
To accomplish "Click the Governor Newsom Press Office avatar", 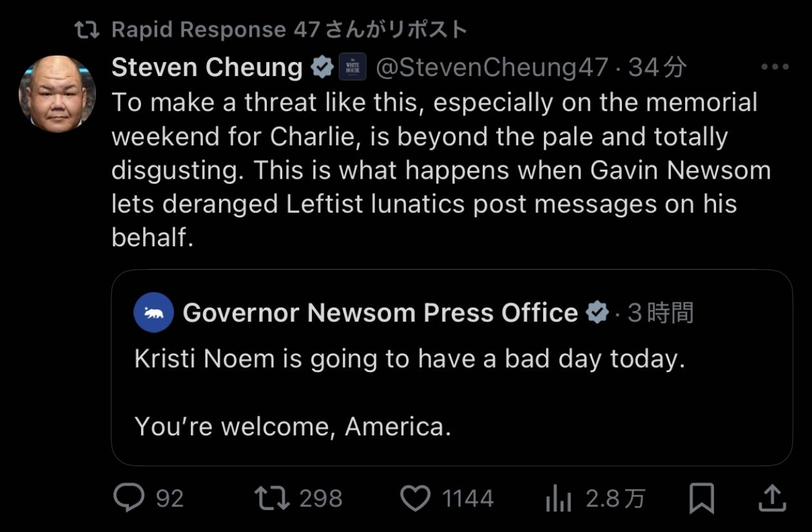I will [153, 313].
